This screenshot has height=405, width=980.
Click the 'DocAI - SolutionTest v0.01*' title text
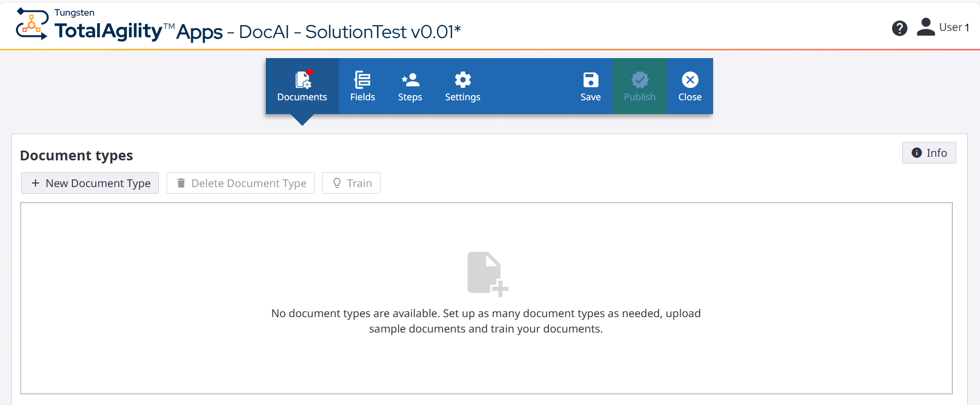click(x=350, y=32)
